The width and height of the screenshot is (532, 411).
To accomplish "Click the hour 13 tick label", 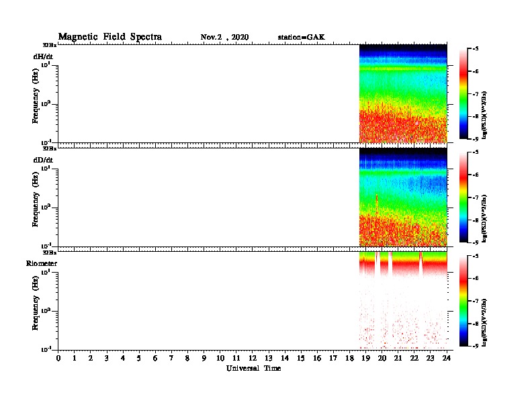I will [x=269, y=359].
